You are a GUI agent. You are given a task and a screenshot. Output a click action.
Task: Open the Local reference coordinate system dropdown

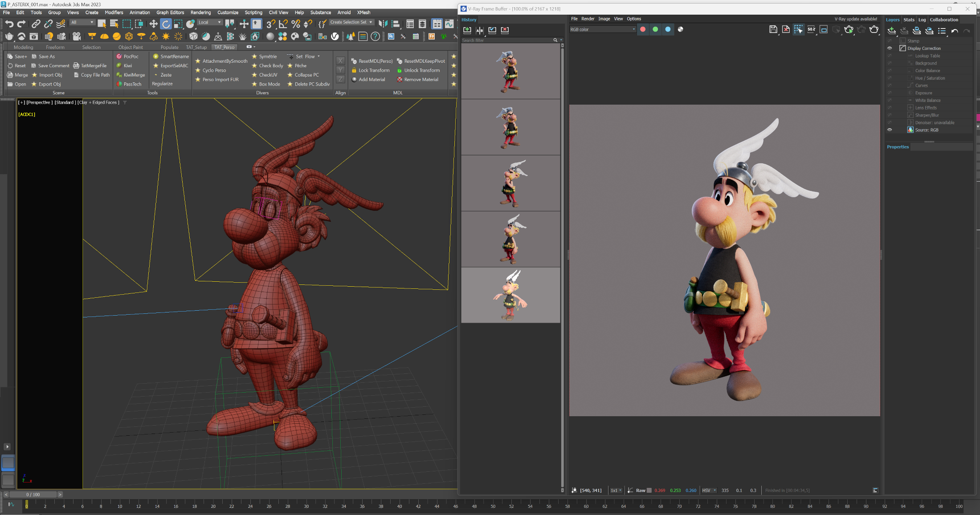pyautogui.click(x=209, y=22)
